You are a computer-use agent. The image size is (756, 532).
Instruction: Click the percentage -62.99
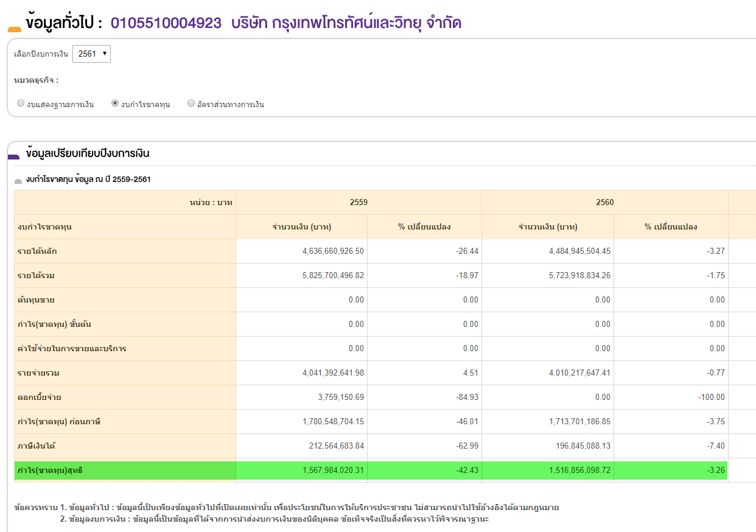tap(467, 446)
